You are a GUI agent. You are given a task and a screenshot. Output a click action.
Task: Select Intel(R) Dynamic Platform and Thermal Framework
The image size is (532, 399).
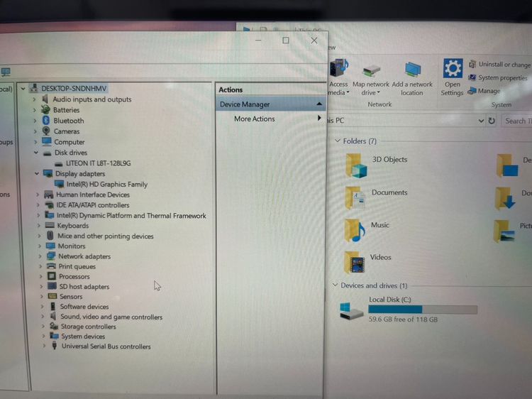pos(131,215)
